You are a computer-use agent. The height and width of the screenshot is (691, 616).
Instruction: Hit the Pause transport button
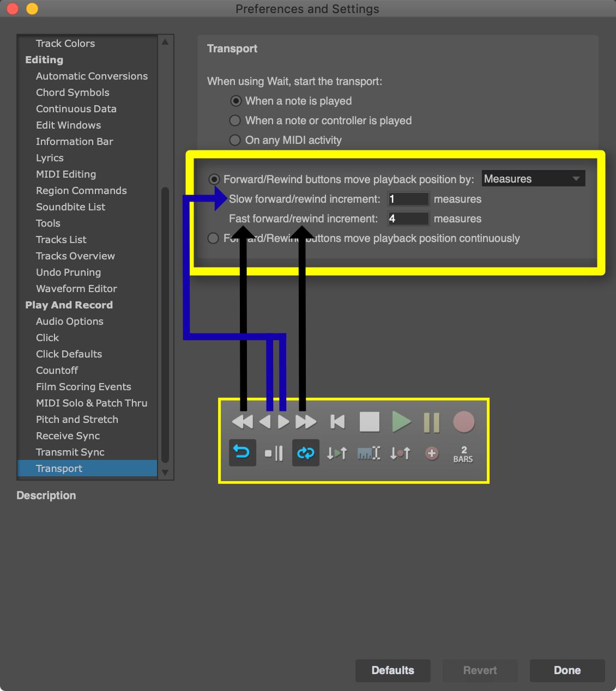[431, 422]
